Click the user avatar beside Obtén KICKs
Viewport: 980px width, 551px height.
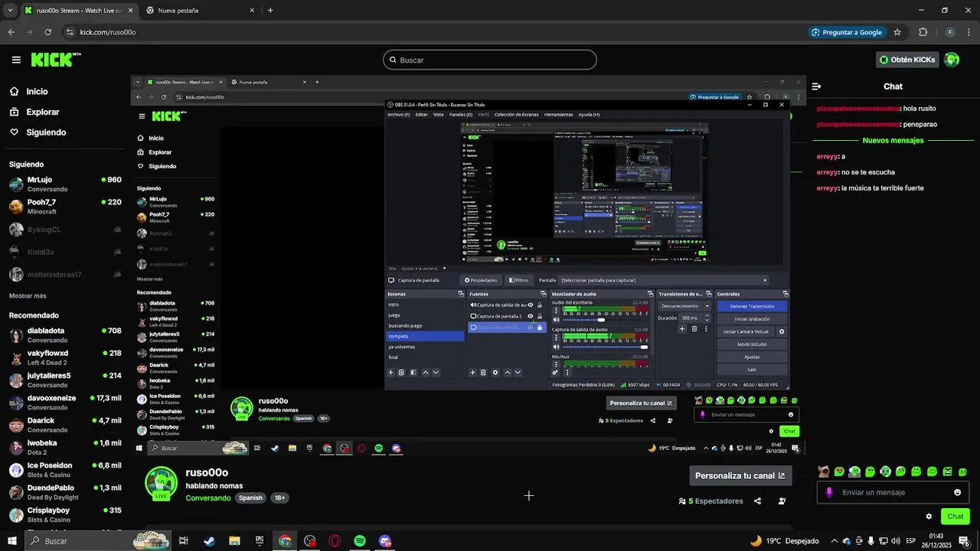[952, 60]
